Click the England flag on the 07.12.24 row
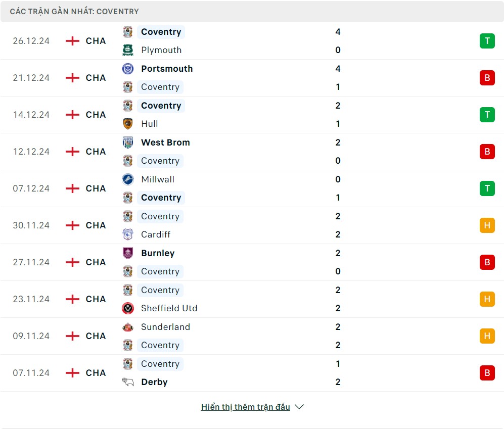This screenshot has width=504, height=429. point(73,188)
